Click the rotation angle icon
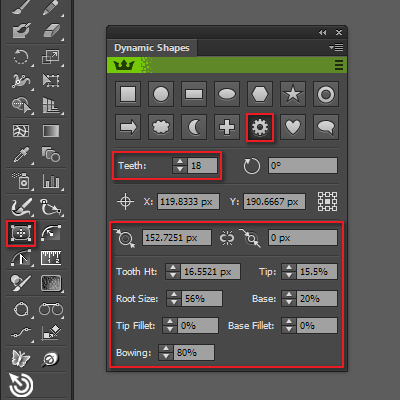Viewport: 400px width, 400px height. point(251,166)
